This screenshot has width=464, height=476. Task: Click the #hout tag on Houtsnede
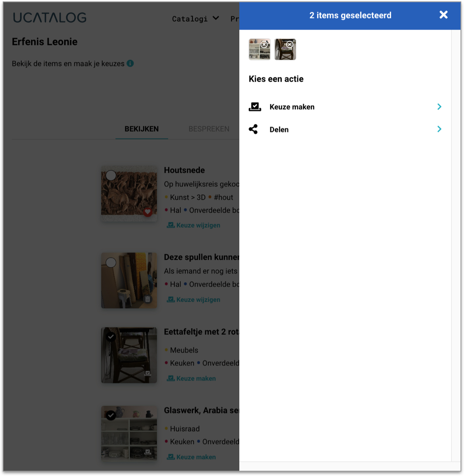coord(223,197)
